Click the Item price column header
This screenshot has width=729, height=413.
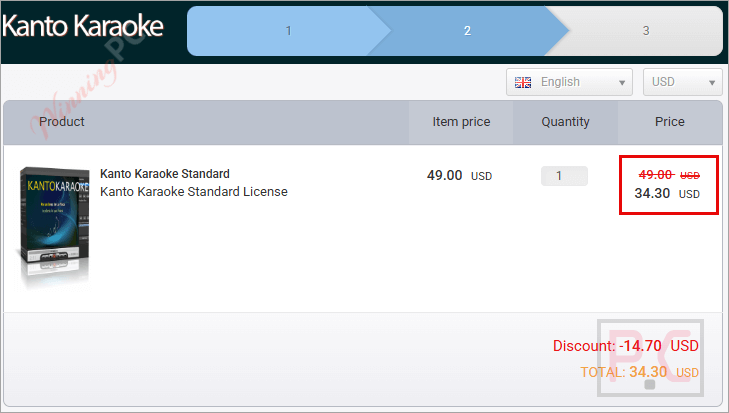tap(461, 122)
